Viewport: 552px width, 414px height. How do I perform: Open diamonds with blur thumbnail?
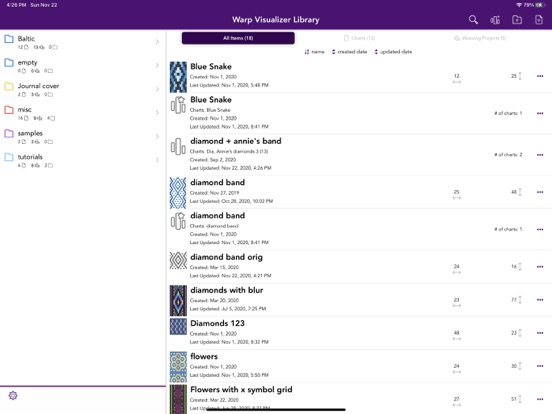click(178, 301)
